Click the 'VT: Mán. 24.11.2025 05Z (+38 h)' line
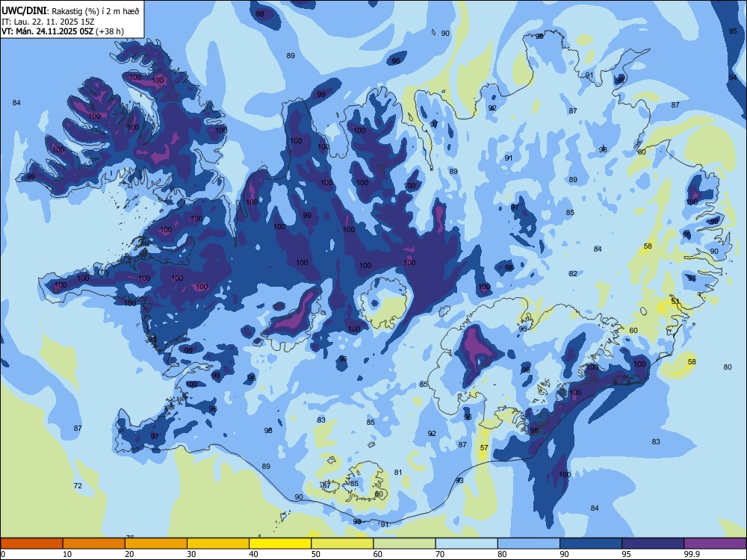 pyautogui.click(x=63, y=31)
